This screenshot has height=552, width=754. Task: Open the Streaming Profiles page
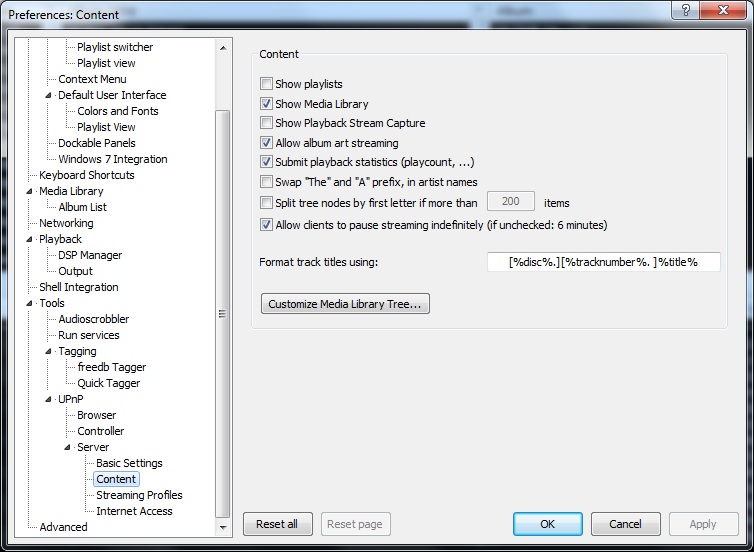[x=139, y=495]
